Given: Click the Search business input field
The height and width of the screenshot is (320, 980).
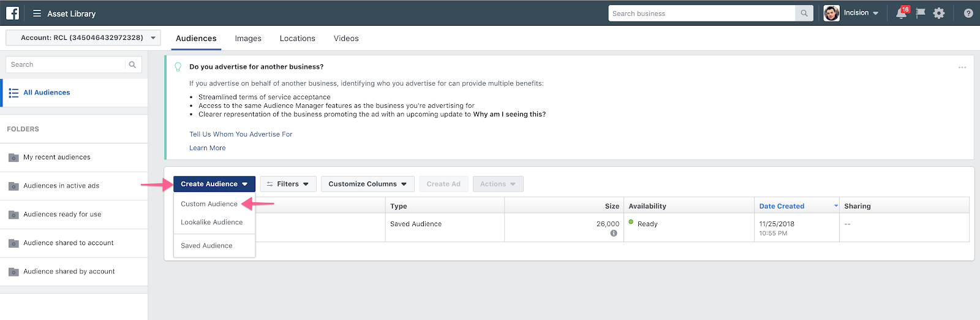Looking at the screenshot, I should pyautogui.click(x=702, y=13).
